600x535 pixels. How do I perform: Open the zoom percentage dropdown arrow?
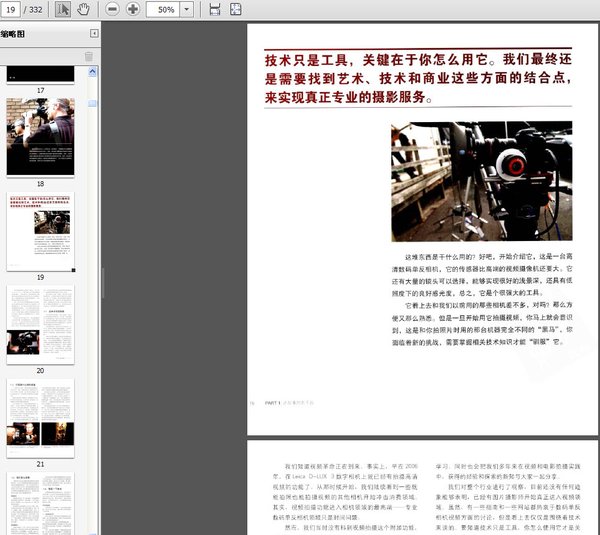(186, 9)
